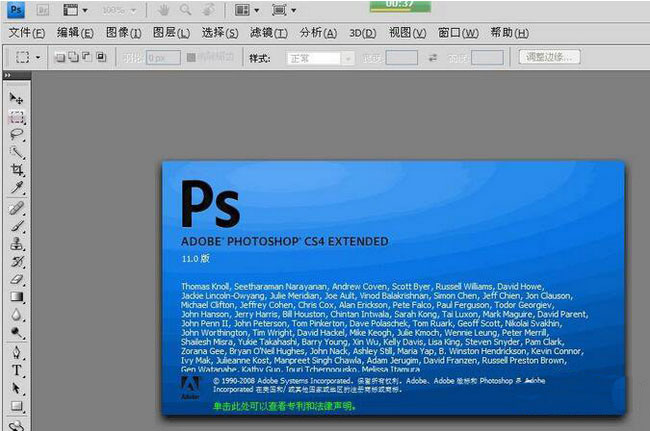Image resolution: width=650 pixels, height=431 pixels.
Task: Choose New selection mode
Action: (x=60, y=57)
